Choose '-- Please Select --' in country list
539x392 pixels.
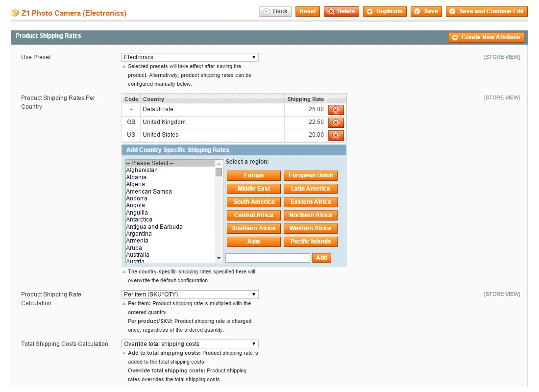tap(170, 163)
